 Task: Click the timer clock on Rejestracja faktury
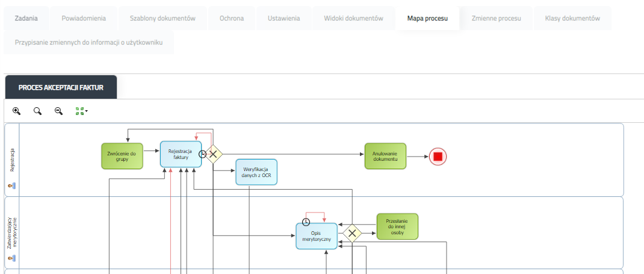(202, 154)
